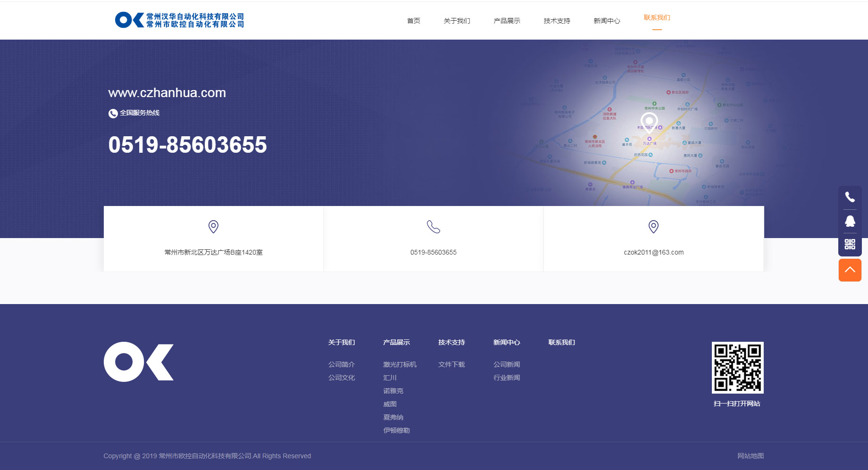This screenshot has width=868, height=470.
Task: Show the QR code from sidebar icon
Action: click(850, 244)
